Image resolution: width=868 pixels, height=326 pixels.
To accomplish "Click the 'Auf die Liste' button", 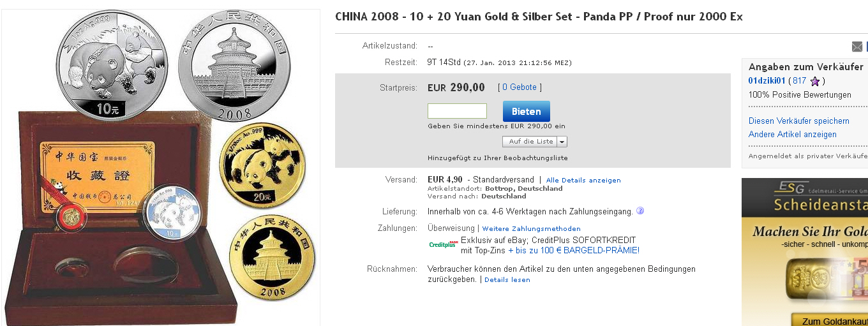I will click(x=530, y=142).
